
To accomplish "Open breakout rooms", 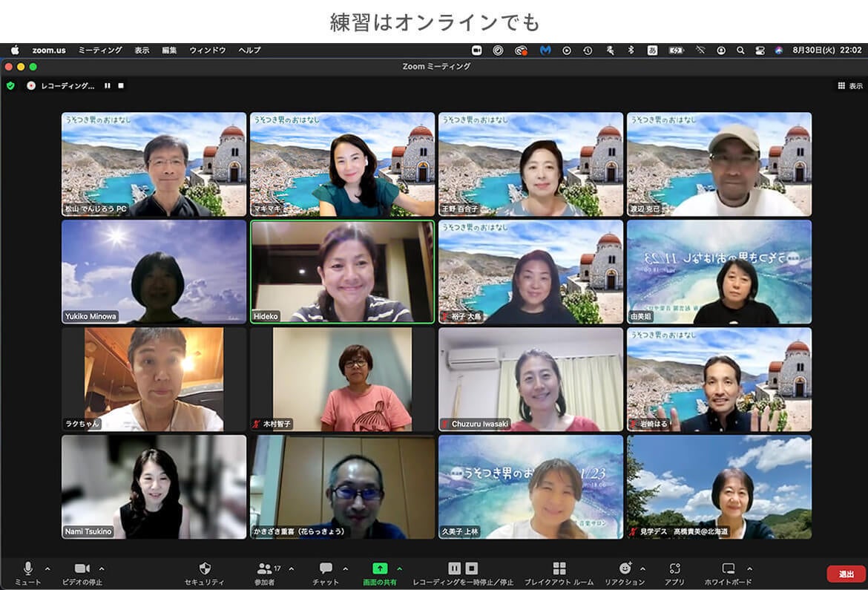I will pyautogui.click(x=559, y=568).
